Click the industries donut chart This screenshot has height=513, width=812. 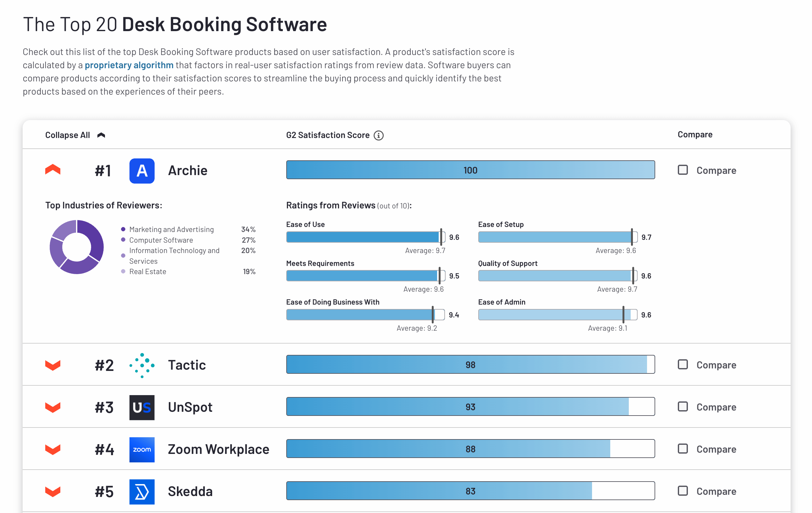(77, 246)
